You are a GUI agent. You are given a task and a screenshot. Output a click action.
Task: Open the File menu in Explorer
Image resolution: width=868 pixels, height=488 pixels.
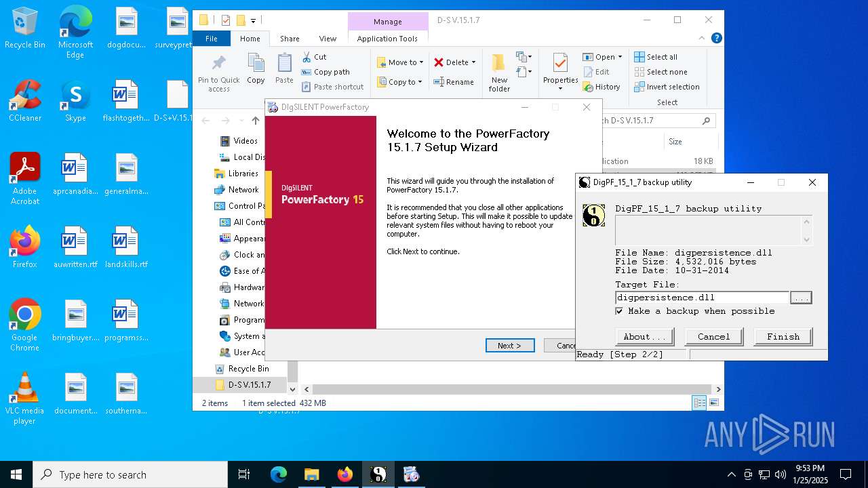[212, 39]
